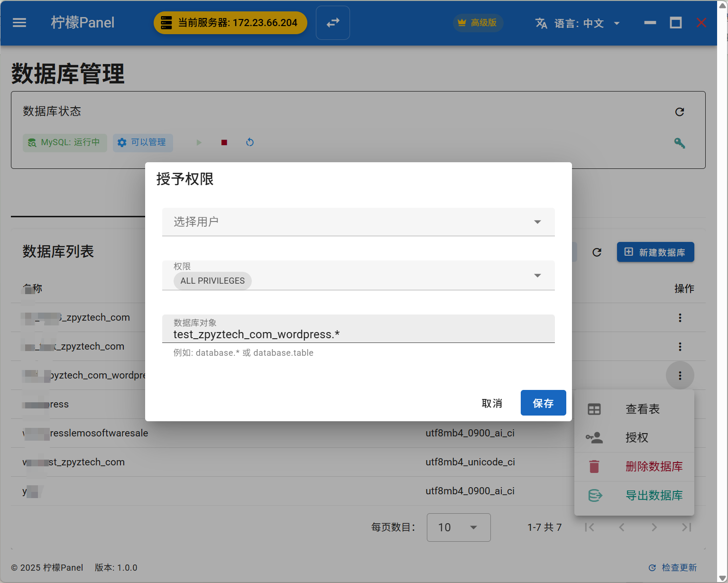Open actions menu for second database row
This screenshot has height=583, width=728.
click(x=680, y=347)
